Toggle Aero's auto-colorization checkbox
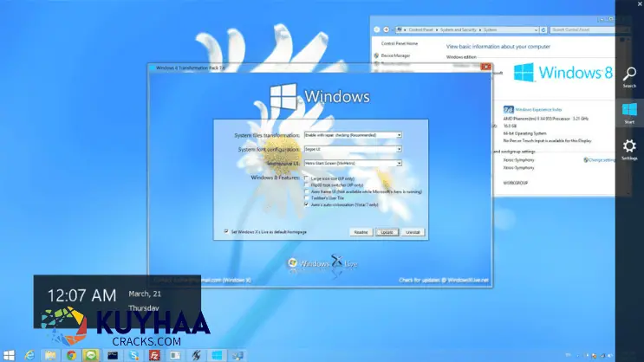The width and height of the screenshot is (644, 362). point(307,205)
